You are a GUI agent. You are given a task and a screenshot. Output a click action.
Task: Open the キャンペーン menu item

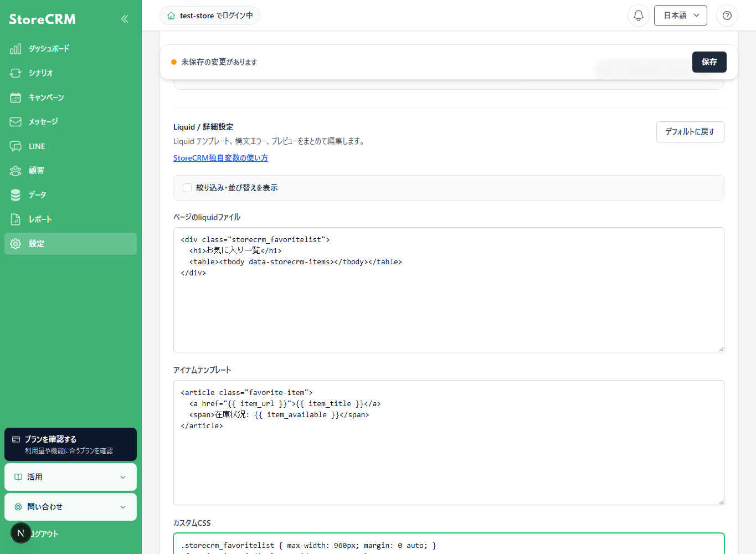point(70,98)
